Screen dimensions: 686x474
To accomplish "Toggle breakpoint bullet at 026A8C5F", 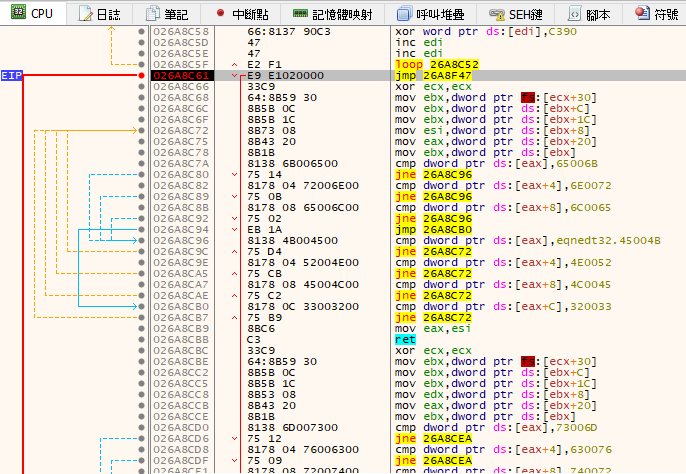I will [x=141, y=64].
